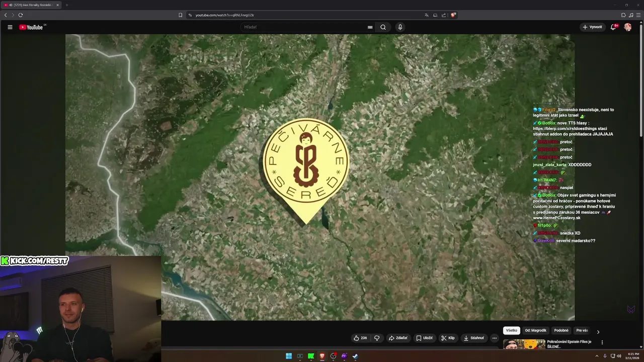Open a new browser tab
Screen dimensions: 644x362
tap(66, 5)
